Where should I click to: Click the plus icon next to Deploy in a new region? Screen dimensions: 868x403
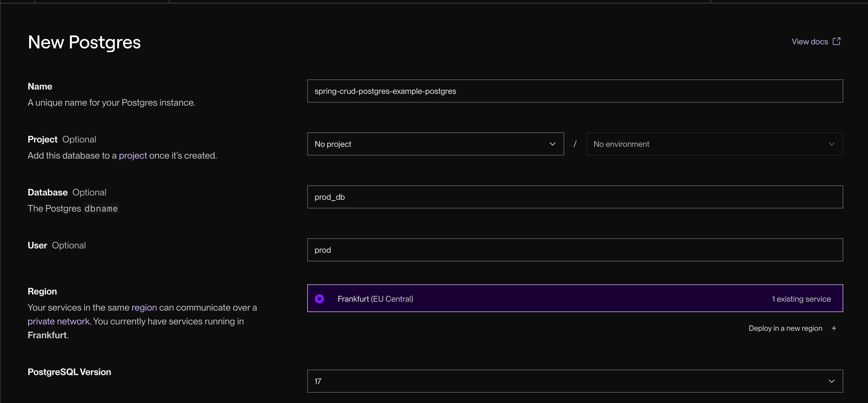tap(834, 328)
